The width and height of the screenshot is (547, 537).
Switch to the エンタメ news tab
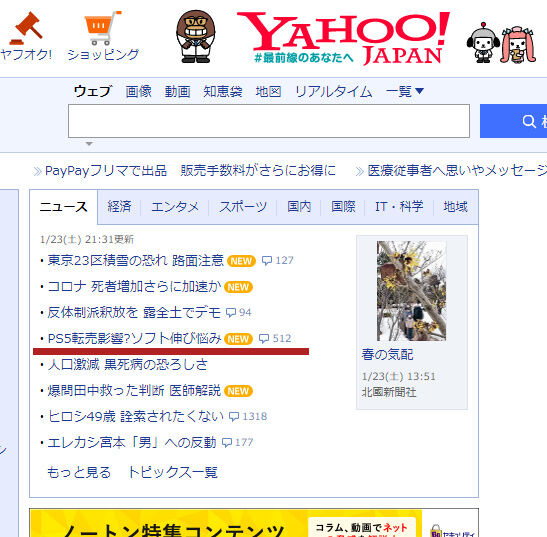[175, 207]
